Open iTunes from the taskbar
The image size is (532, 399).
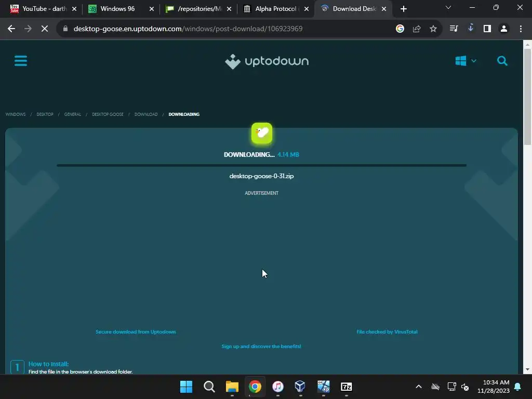278,387
